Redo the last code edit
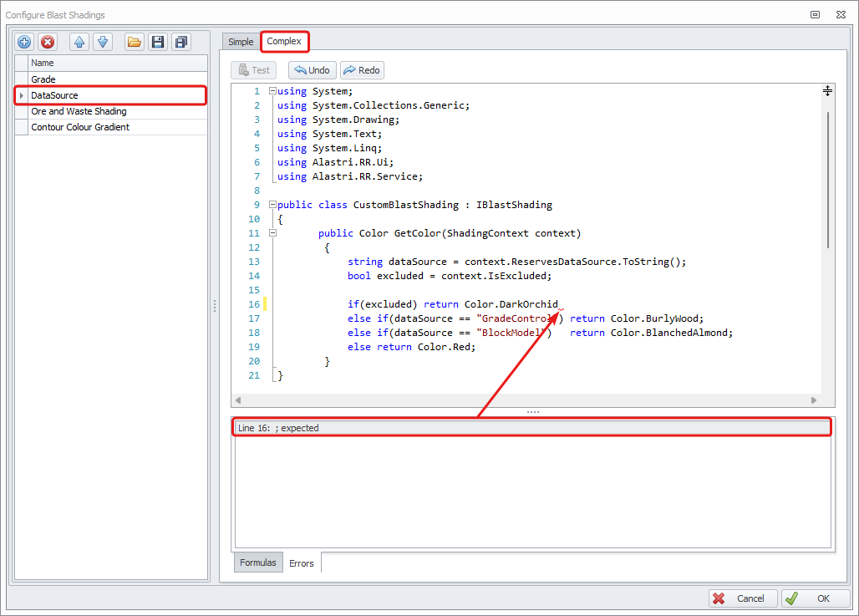This screenshot has width=859, height=616. click(362, 70)
